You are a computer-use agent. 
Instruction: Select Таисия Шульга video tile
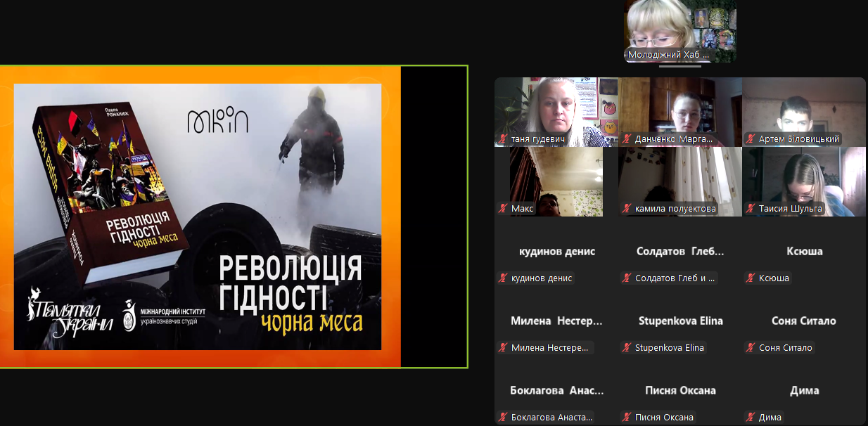pyautogui.click(x=804, y=181)
